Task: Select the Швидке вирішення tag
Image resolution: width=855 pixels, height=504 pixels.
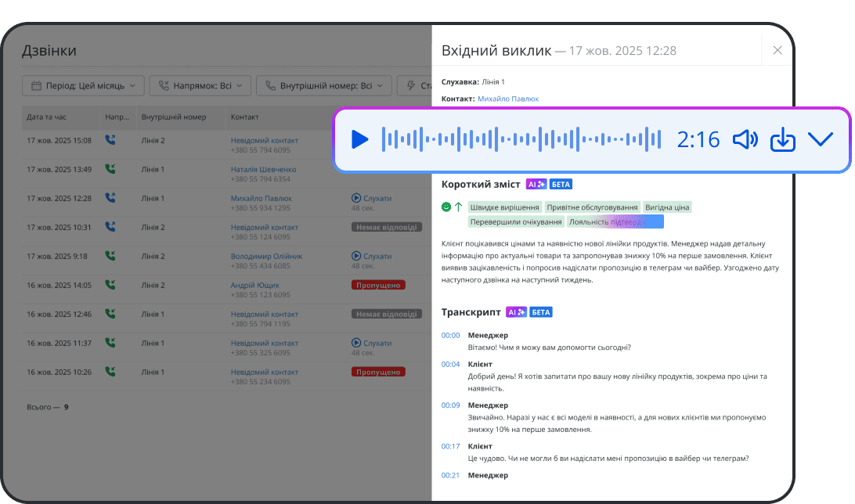Action: click(504, 207)
